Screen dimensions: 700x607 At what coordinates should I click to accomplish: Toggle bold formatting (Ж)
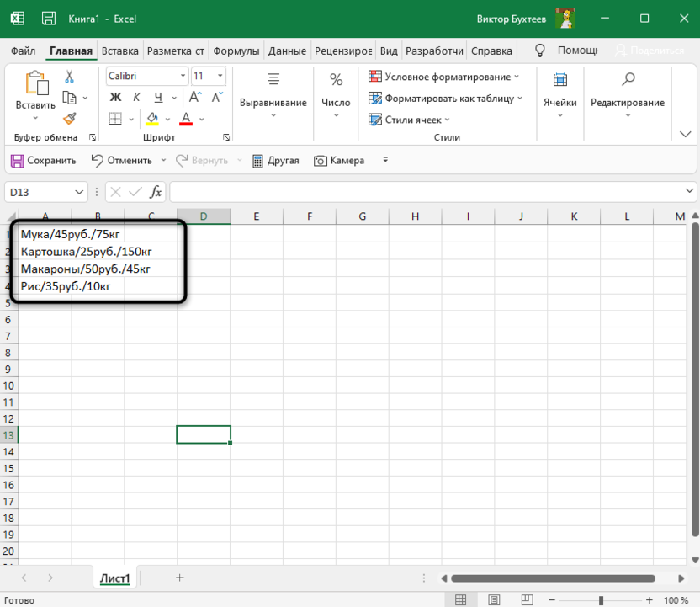pyautogui.click(x=116, y=98)
